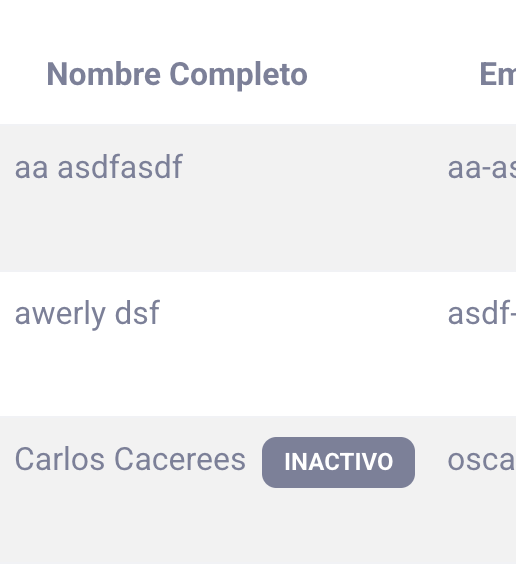Click the word Completo in the header
The image size is (516, 580).
pos(239,75)
